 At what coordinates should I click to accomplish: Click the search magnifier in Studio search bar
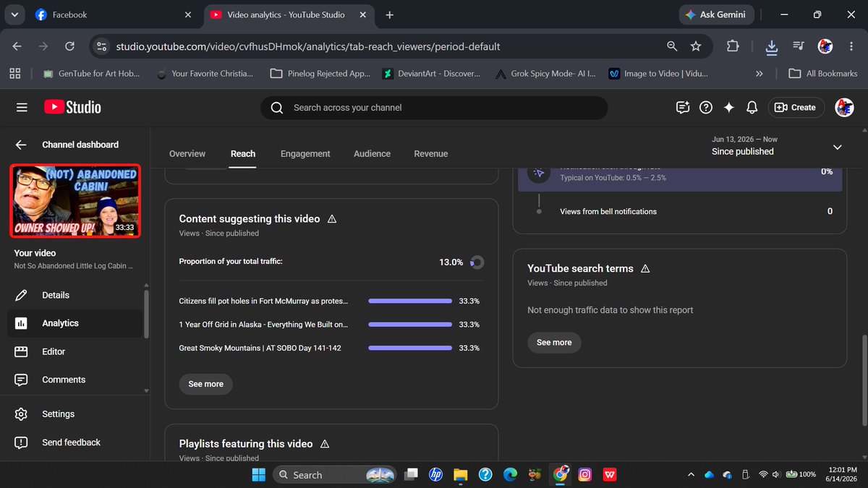tap(276, 108)
